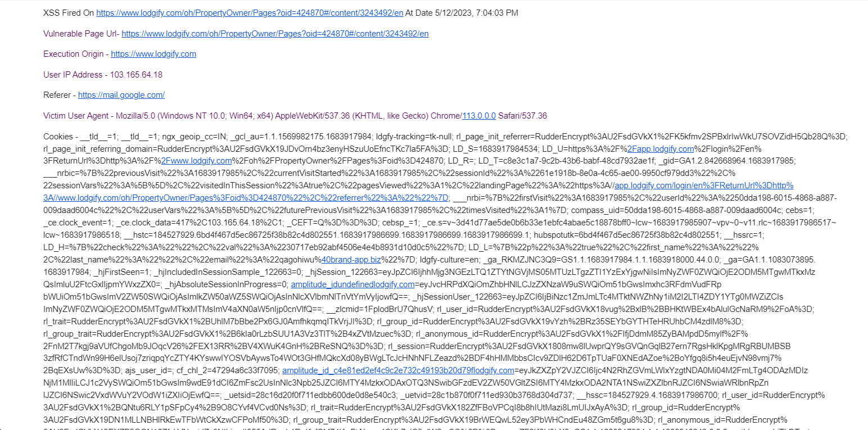This screenshot has height=430, width=868.
Task: Visit the Execution Origin www.lodgify.com link
Action: [153, 54]
